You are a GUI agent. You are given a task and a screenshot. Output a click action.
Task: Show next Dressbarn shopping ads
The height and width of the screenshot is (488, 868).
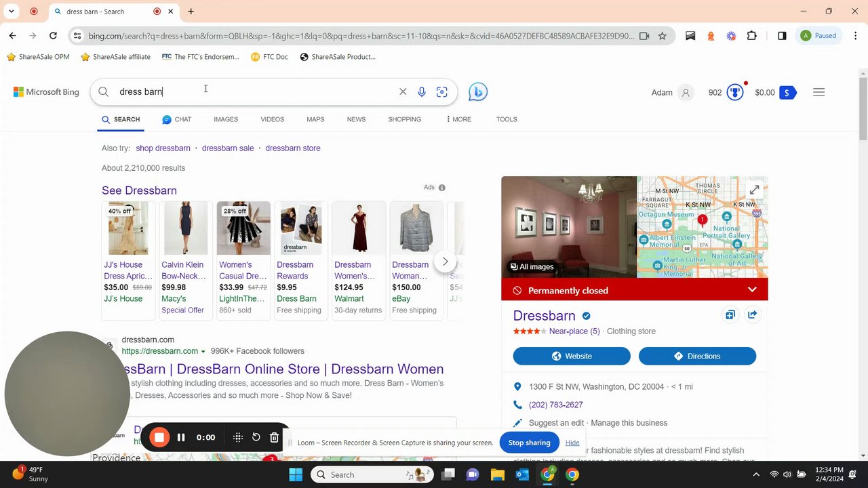click(x=445, y=262)
